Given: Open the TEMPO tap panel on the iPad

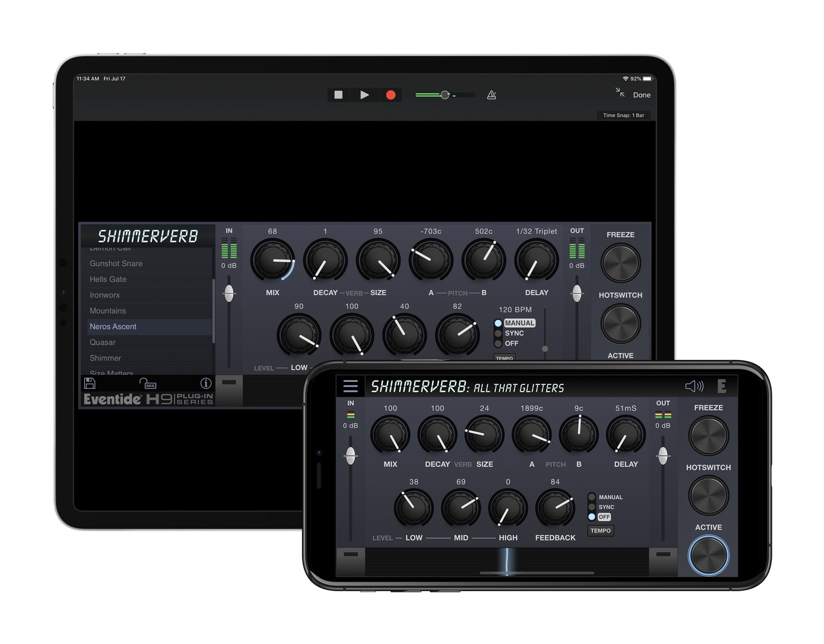Looking at the screenshot, I should tap(504, 358).
